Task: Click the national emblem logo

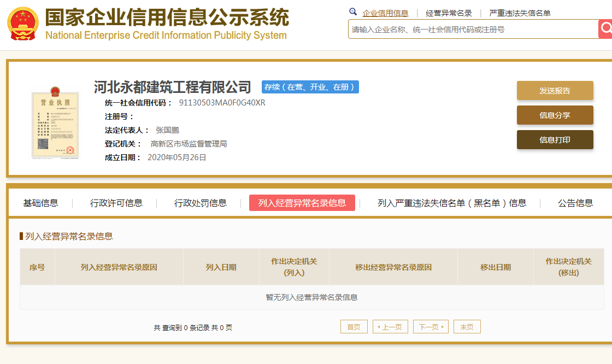Action: pos(23,24)
